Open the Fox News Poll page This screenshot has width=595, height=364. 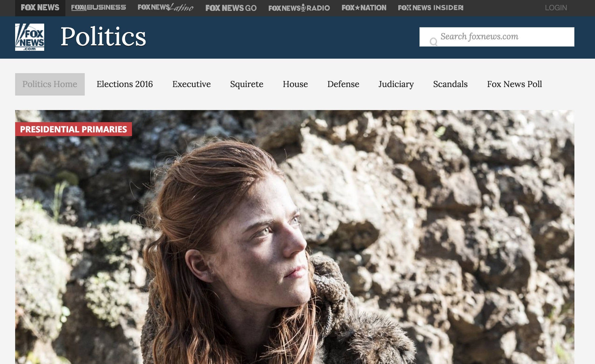coord(514,84)
